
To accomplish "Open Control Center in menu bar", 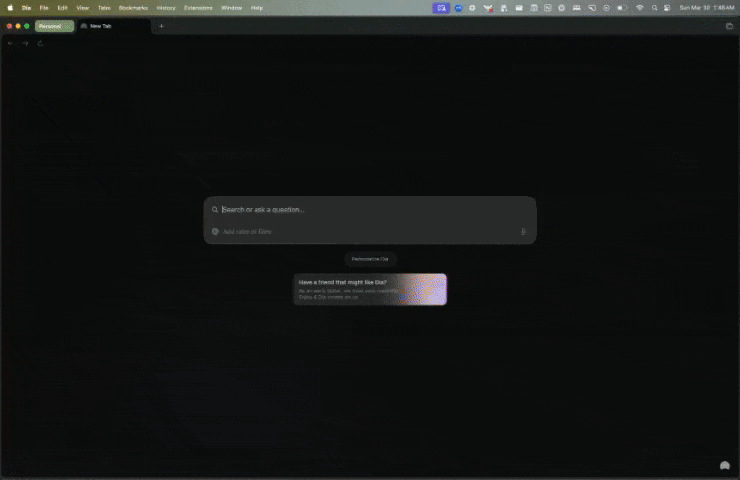I will 667,8.
